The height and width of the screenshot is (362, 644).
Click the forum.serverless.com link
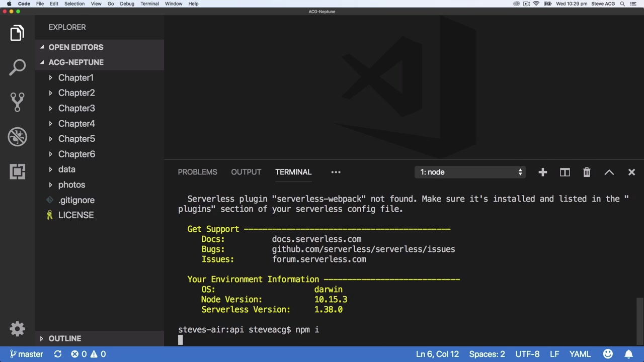(319, 259)
